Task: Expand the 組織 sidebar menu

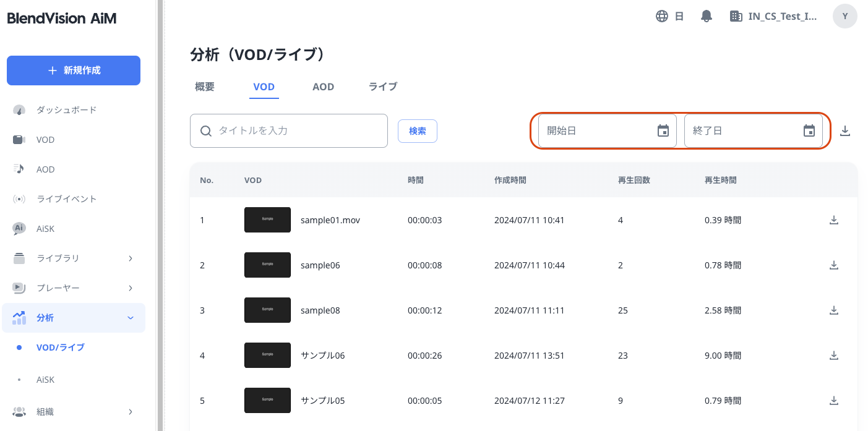Action: coord(130,411)
